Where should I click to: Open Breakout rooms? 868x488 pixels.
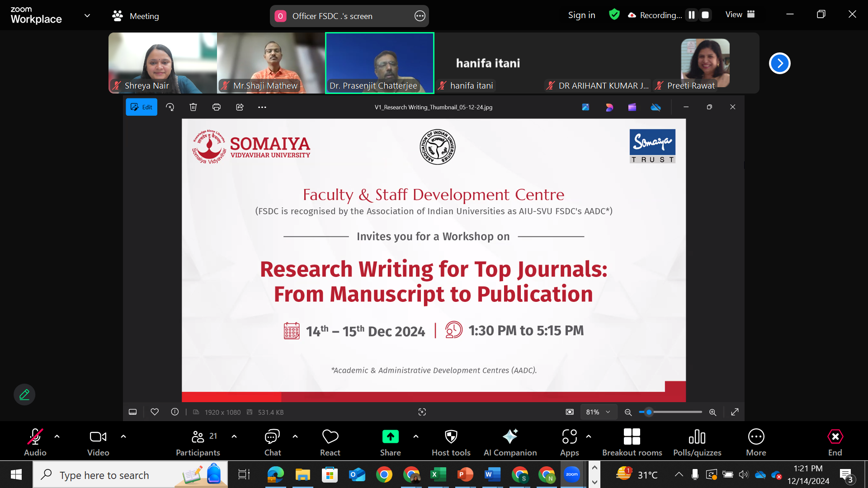(632, 442)
